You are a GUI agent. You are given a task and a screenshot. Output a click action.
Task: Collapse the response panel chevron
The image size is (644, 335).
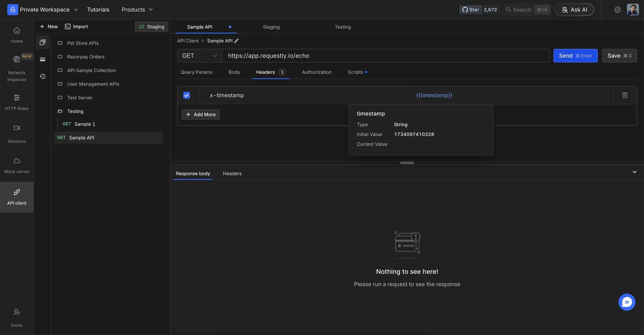pyautogui.click(x=634, y=172)
